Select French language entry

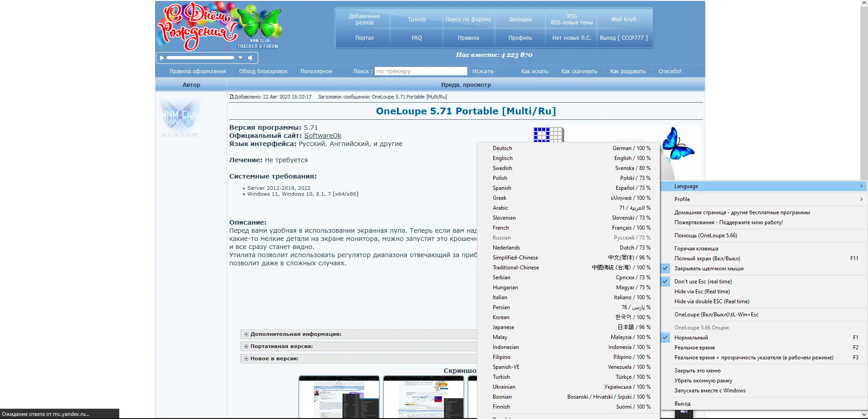pos(569,228)
